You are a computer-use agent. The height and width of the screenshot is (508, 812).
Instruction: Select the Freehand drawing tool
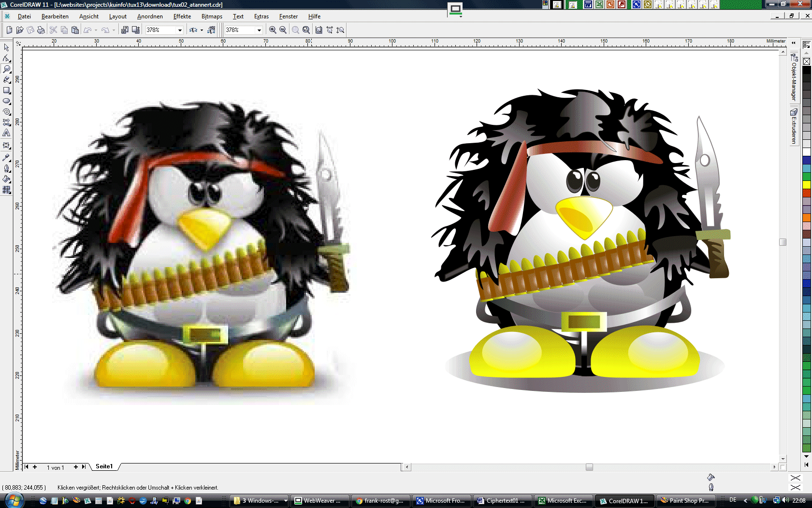(x=6, y=79)
